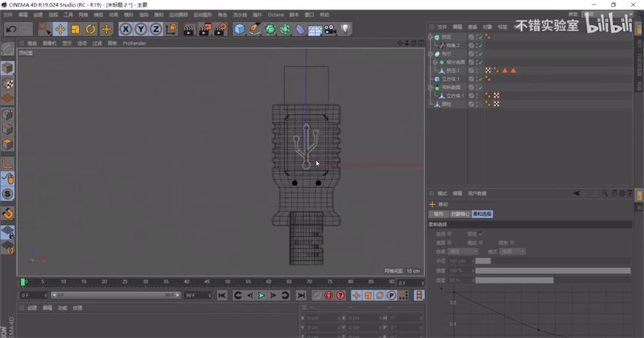Switch to Polygons mode
This screenshot has height=338, width=644.
point(7,144)
